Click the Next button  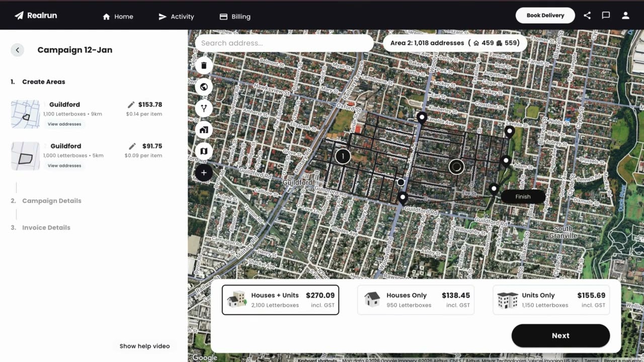560,335
